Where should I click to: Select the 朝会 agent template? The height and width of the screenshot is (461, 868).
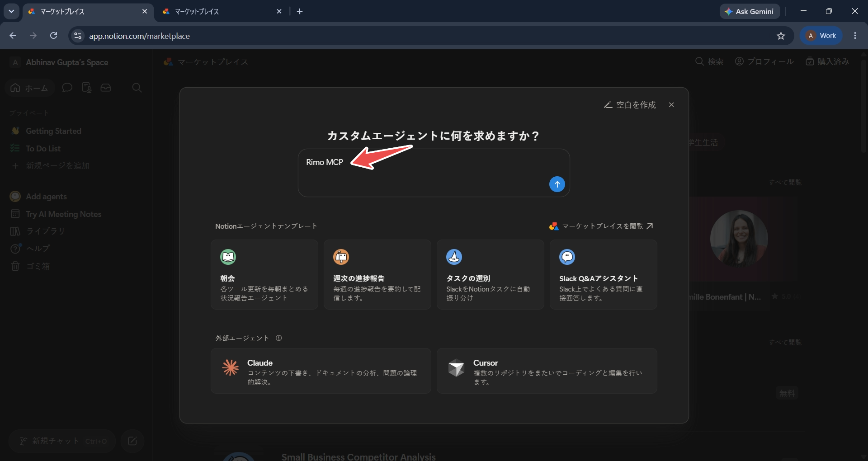tap(264, 274)
